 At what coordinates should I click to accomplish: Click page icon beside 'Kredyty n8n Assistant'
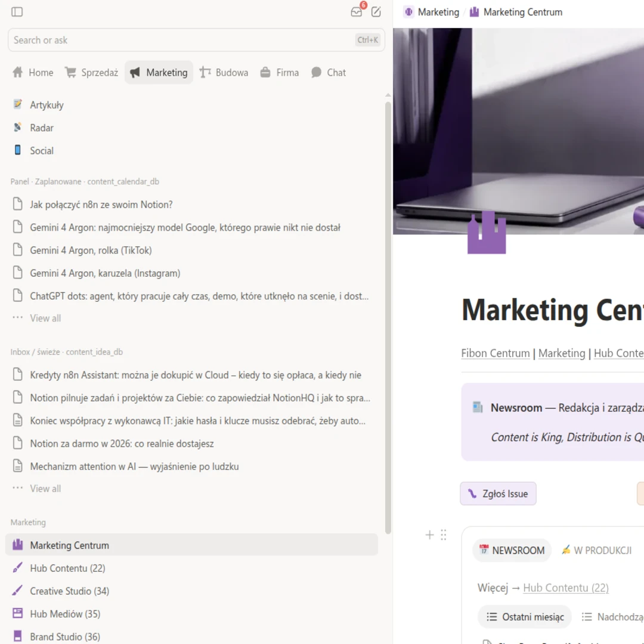17,374
